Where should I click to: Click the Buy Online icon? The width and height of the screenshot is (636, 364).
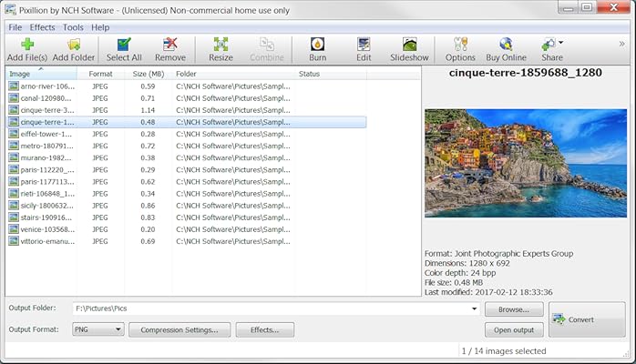tap(506, 44)
